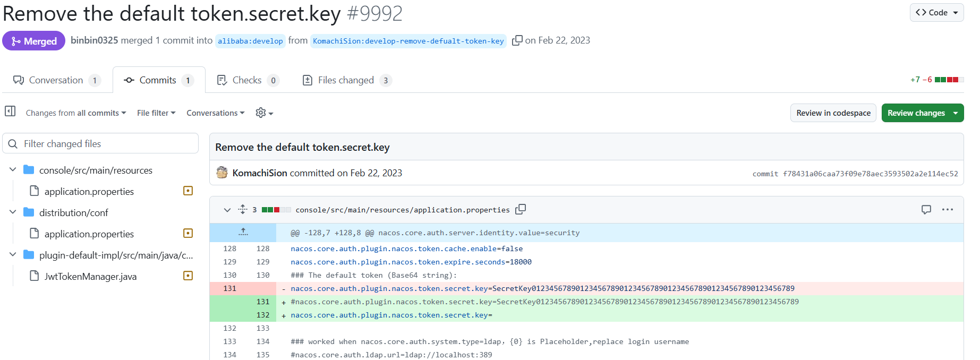Image resolution: width=980 pixels, height=360 pixels.
Task: Expand all lines in the diff
Action: [243, 210]
